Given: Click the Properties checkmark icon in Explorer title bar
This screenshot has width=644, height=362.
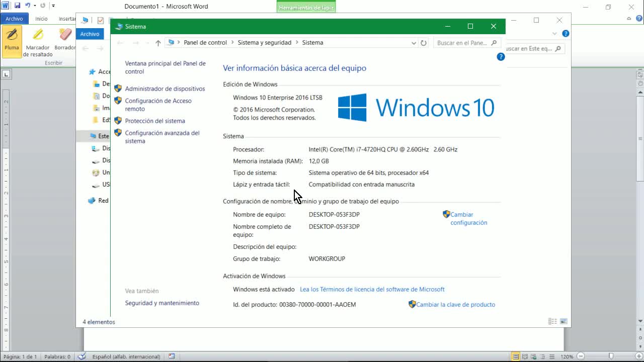Looking at the screenshot, I should 100,20.
